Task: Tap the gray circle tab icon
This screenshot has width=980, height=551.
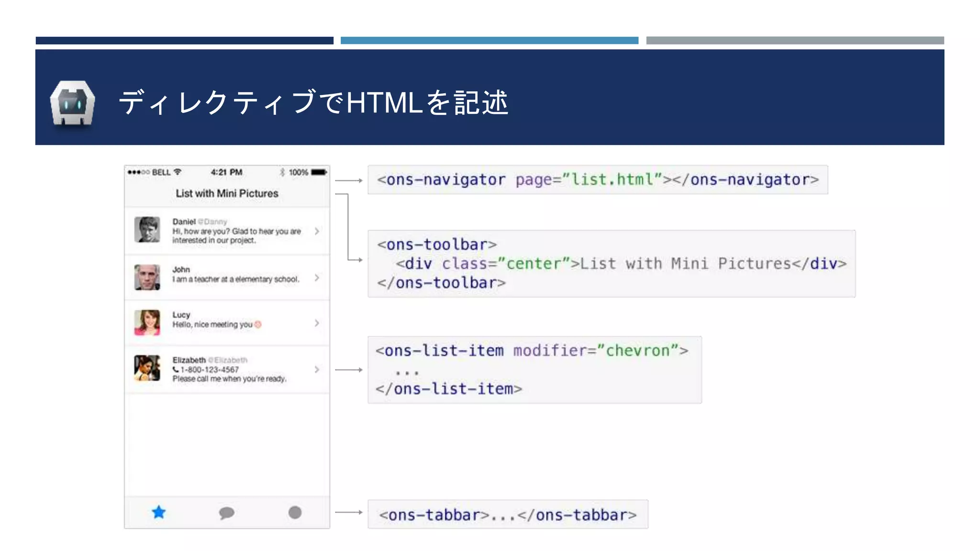Action: (x=295, y=513)
